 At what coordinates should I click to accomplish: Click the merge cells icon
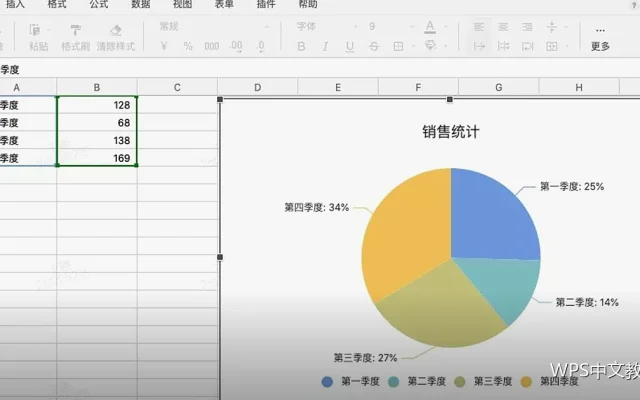[551, 46]
